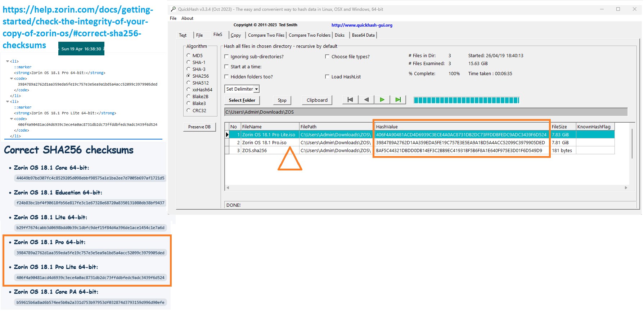Check the Choose file types option
This screenshot has height=315, width=644.
(x=327, y=56)
